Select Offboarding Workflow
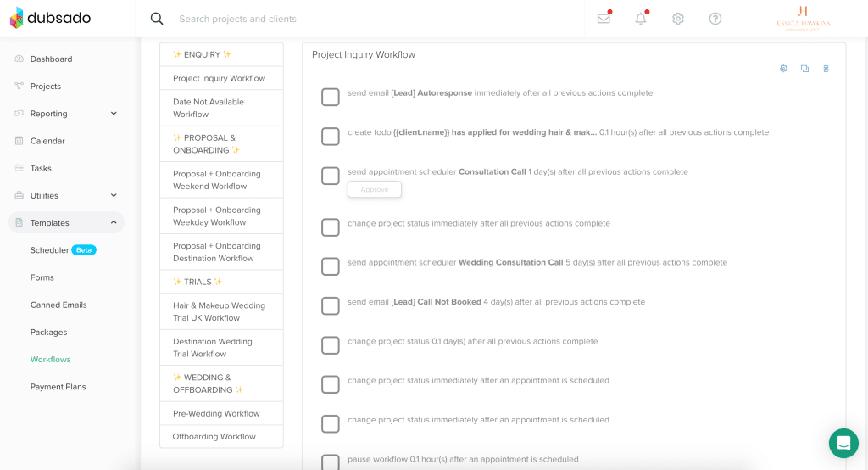Screen dimensions: 868x470 click(x=221, y=436)
